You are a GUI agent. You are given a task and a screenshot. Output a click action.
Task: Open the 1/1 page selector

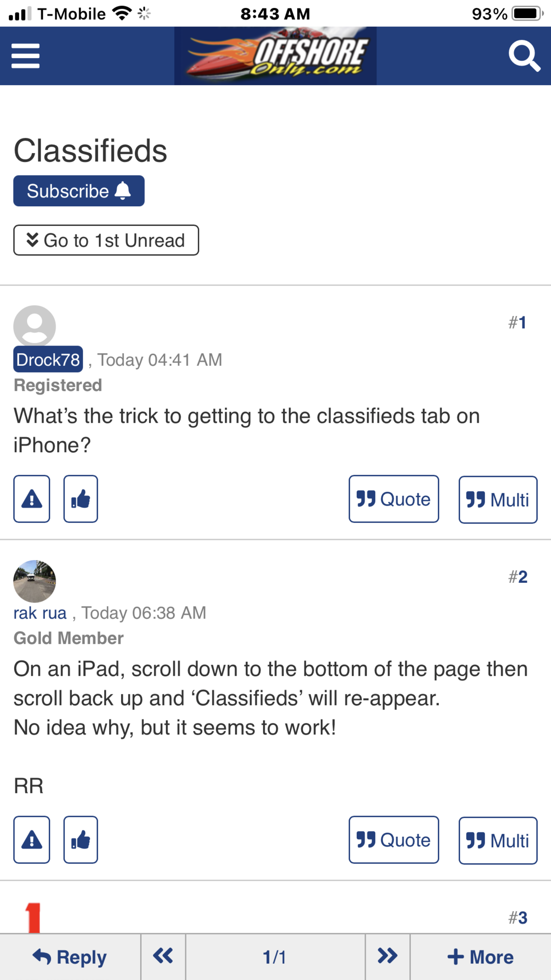275,956
